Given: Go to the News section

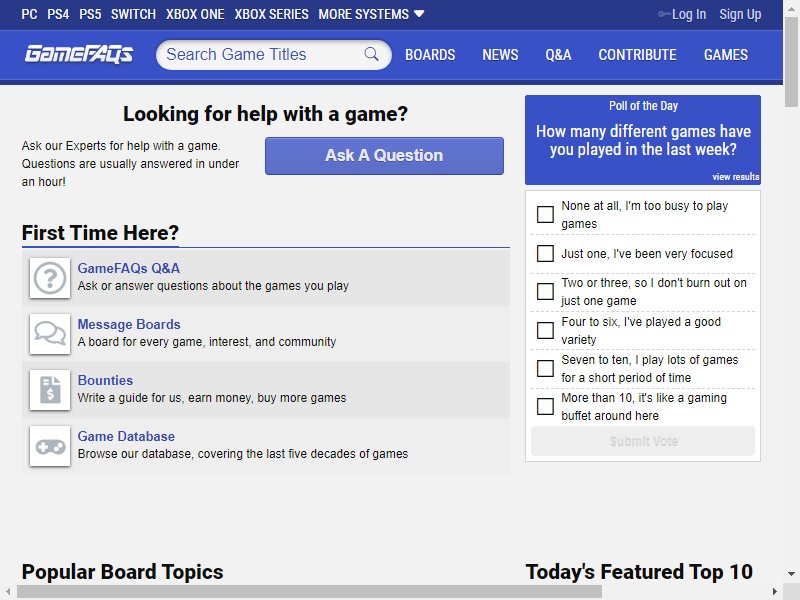Looking at the screenshot, I should point(500,55).
